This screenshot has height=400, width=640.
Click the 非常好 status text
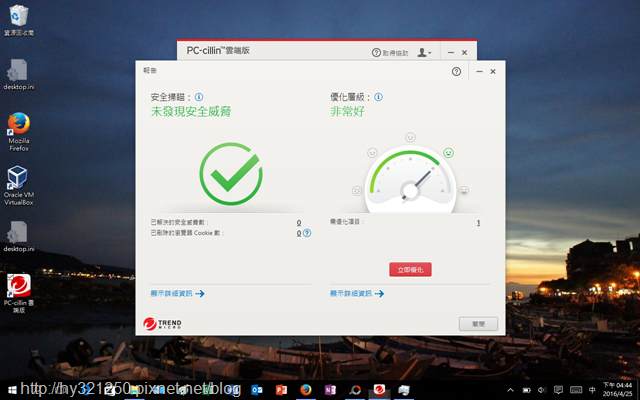click(x=347, y=111)
